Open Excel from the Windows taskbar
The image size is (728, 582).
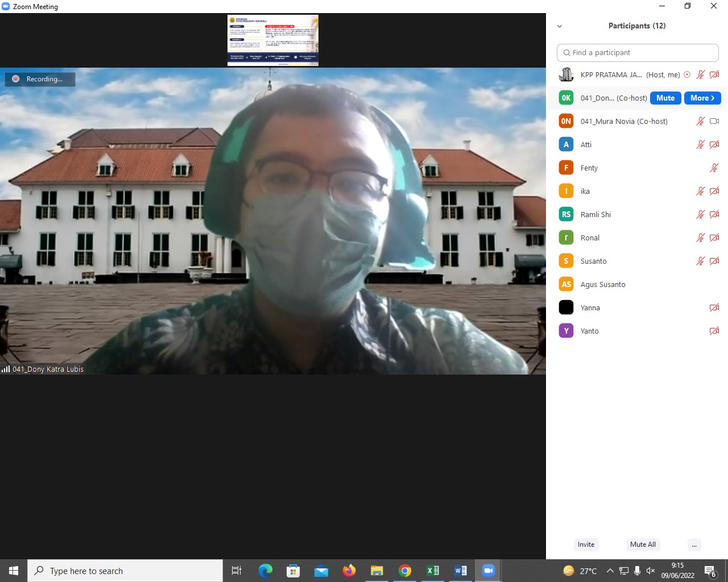point(432,571)
